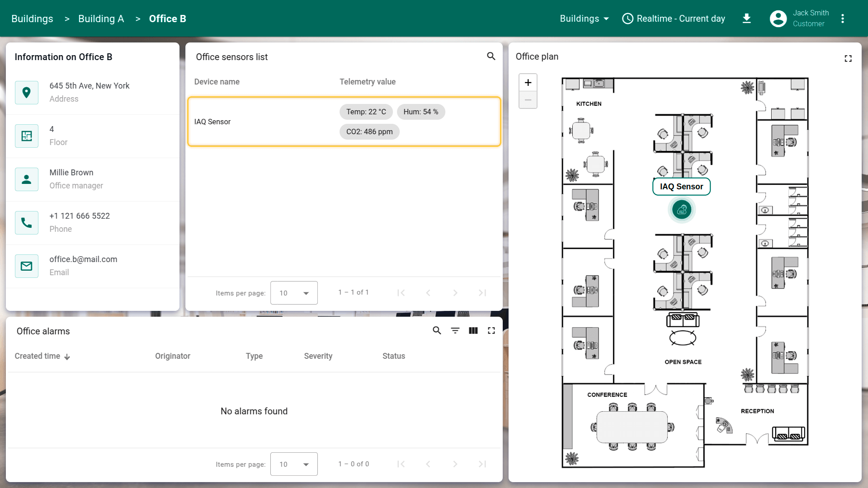Click the download dashboard icon
868x488 pixels.
pyautogui.click(x=747, y=19)
